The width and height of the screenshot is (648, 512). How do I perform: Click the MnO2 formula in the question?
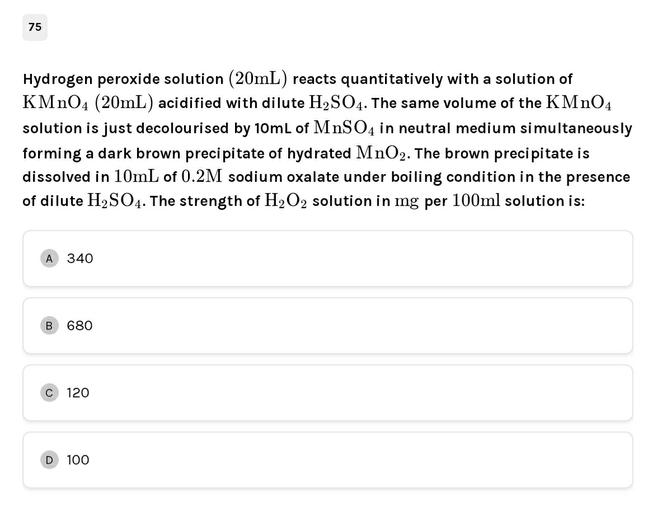382,153
